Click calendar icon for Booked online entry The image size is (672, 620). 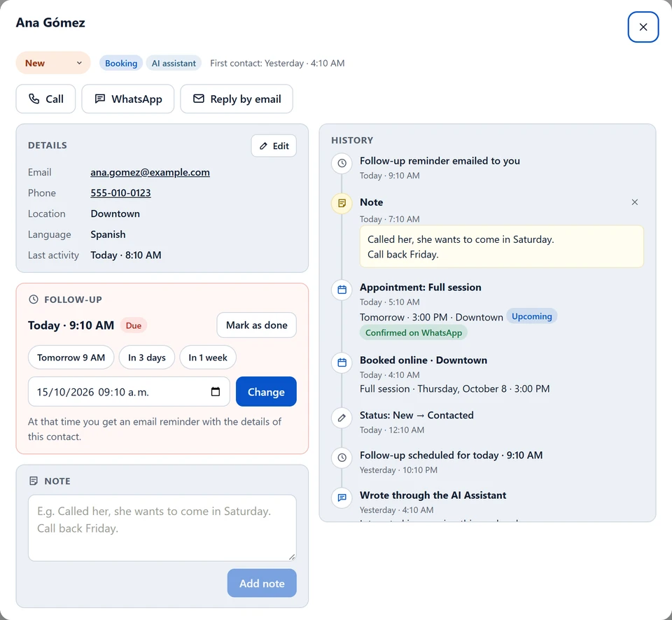pos(342,363)
